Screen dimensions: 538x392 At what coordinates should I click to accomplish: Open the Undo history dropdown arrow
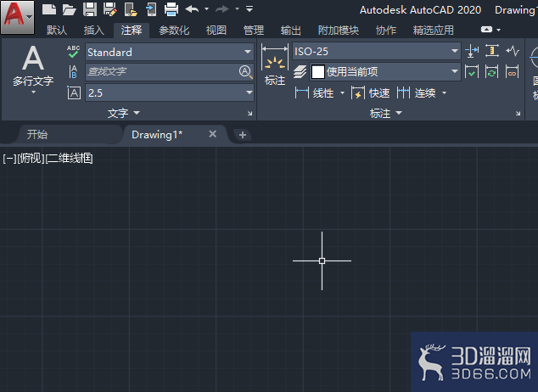(x=206, y=9)
